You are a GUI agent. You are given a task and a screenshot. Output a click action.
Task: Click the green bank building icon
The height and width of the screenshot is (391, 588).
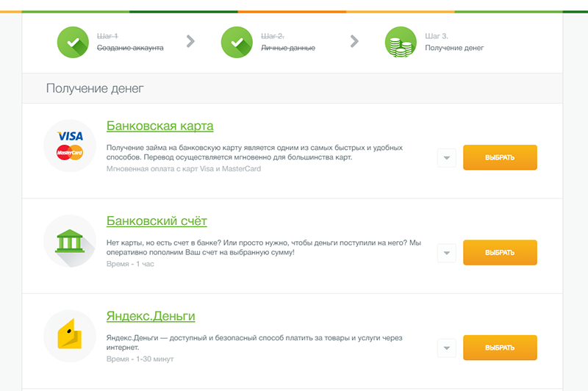(70, 241)
